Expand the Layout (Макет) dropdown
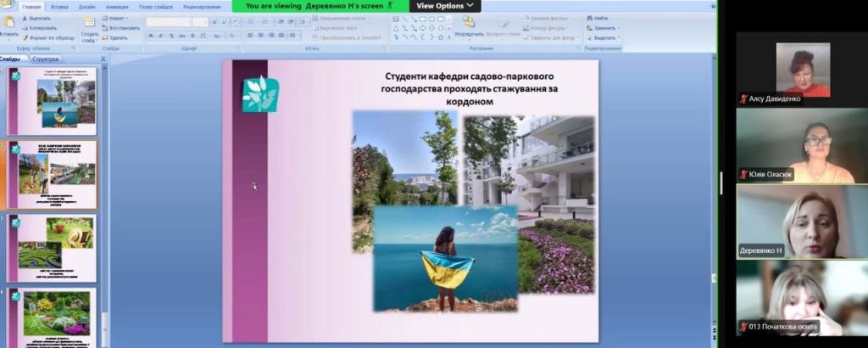Viewport: 868px width, 348px height. 127,18
